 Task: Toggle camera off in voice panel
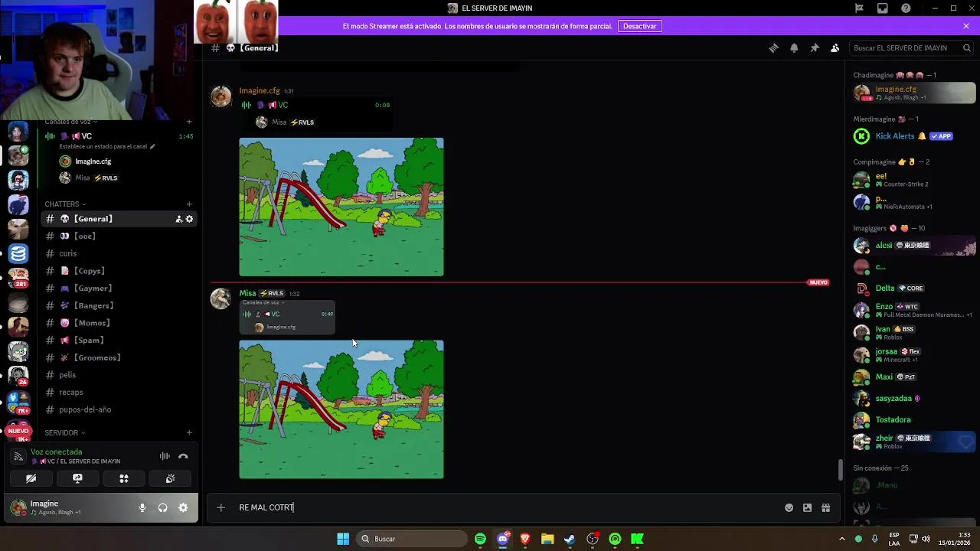(31, 478)
